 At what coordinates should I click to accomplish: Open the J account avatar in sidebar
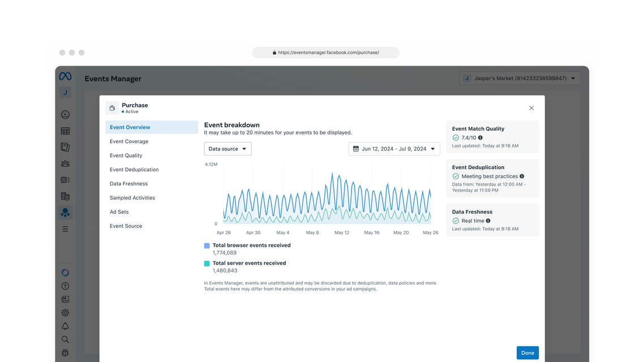(65, 93)
